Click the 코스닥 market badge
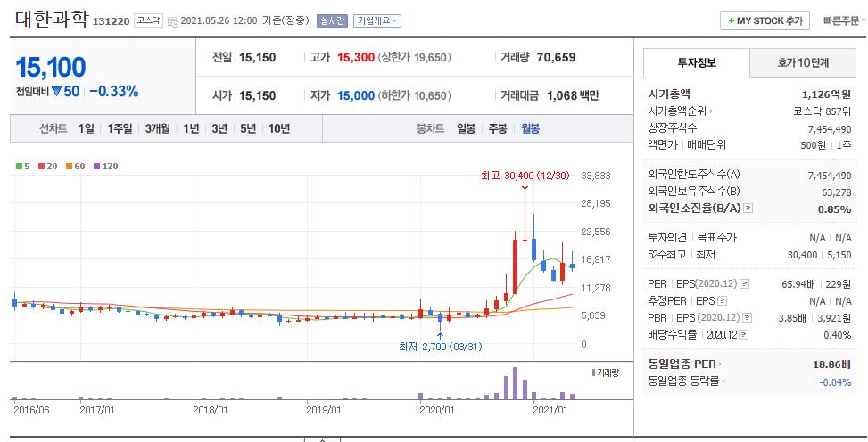This screenshot has height=442, width=868. click(x=148, y=20)
